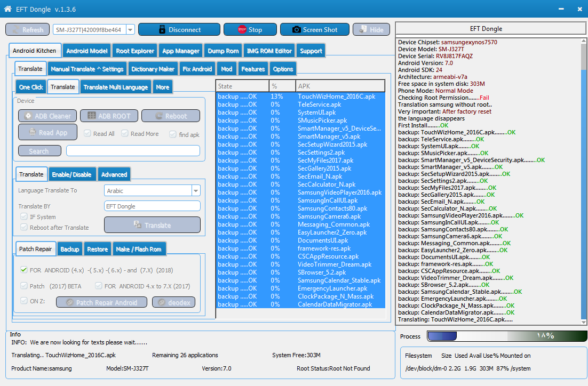Click the Hide button

coord(371,30)
